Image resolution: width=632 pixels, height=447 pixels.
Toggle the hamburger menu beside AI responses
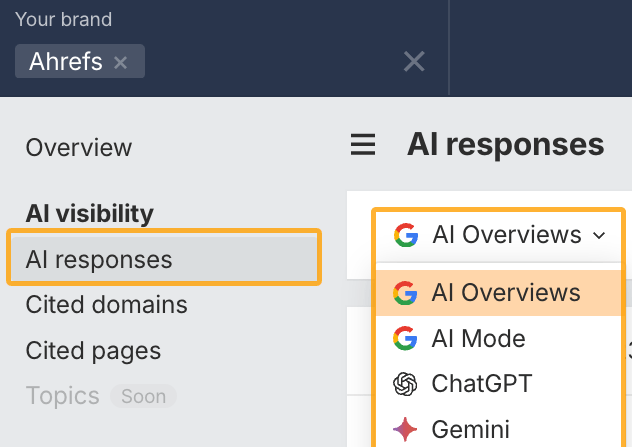coord(363,146)
